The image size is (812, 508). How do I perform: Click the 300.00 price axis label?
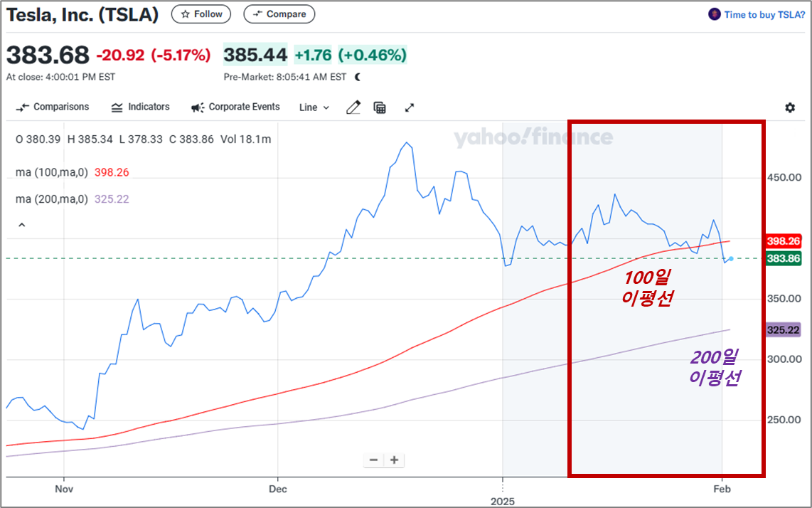tap(784, 359)
